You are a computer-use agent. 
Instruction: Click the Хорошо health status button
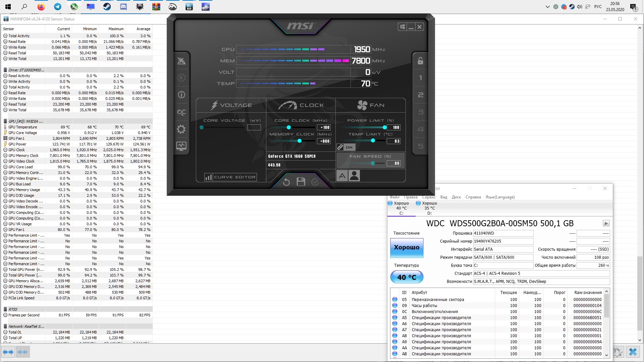point(407,248)
